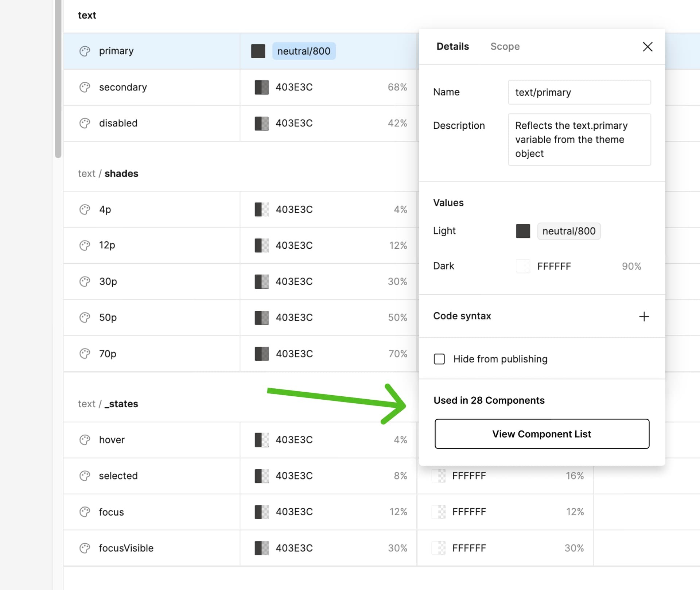Select the variable name focusVisible
Image resolution: width=700 pixels, height=590 pixels.
pos(126,548)
